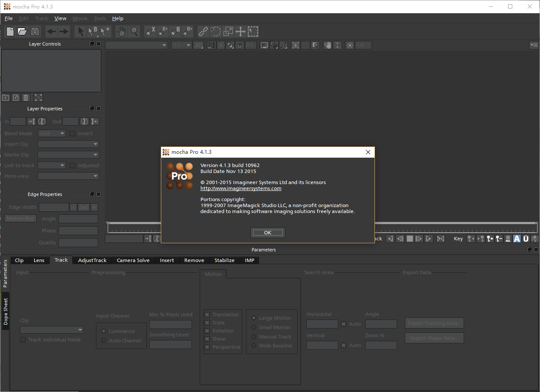Select the Pan hand tool
The width and height of the screenshot is (540, 392).
pos(122,32)
